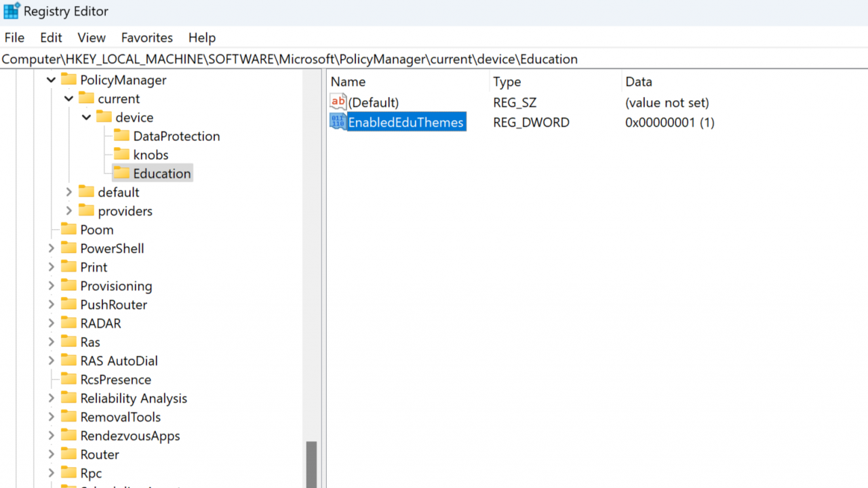This screenshot has height=488, width=868.
Task: Select the (Default) string value icon
Action: [x=338, y=102]
